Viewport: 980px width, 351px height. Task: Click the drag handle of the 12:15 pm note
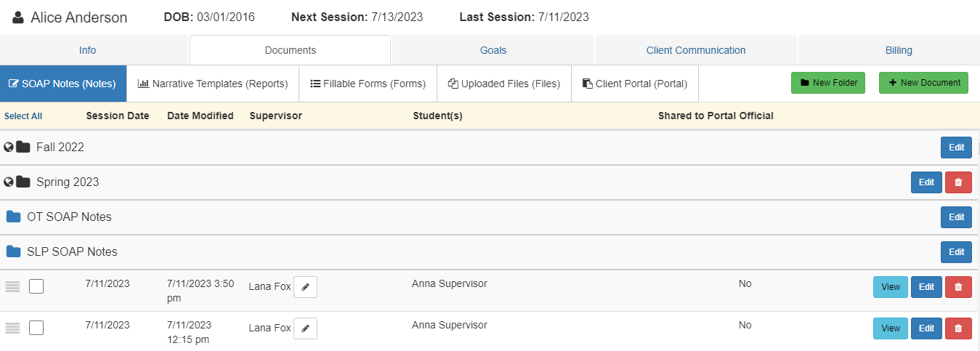point(12,328)
